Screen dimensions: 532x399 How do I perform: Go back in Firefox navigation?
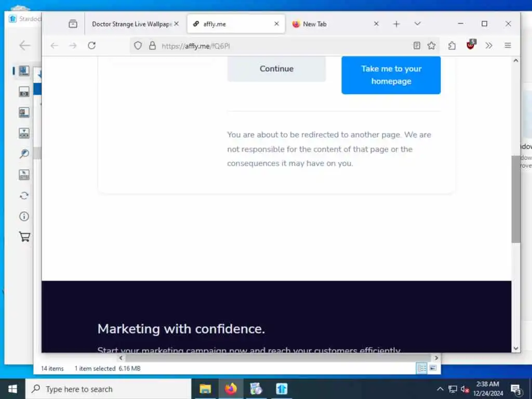click(54, 46)
